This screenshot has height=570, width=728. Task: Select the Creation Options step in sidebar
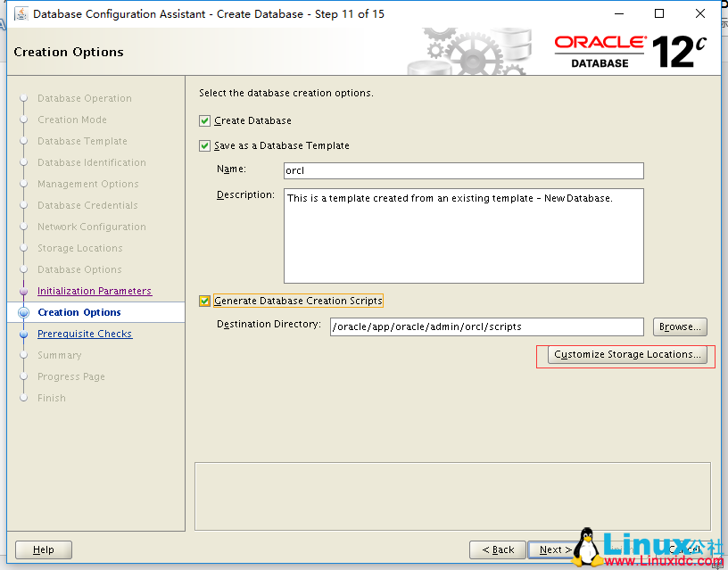click(x=81, y=312)
